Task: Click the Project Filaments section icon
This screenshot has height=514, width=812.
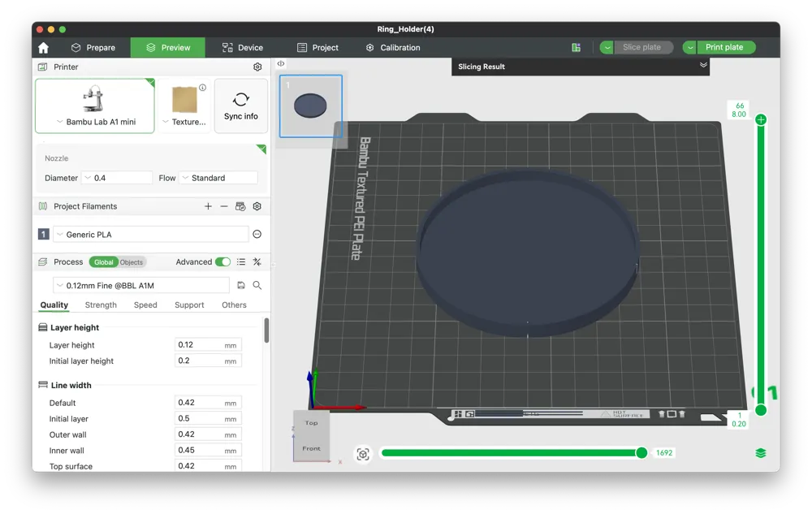Action: pos(43,206)
